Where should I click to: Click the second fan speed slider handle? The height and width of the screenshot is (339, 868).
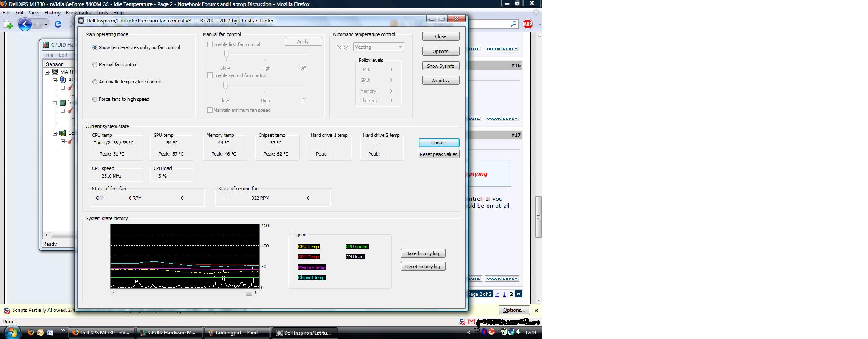tap(225, 85)
